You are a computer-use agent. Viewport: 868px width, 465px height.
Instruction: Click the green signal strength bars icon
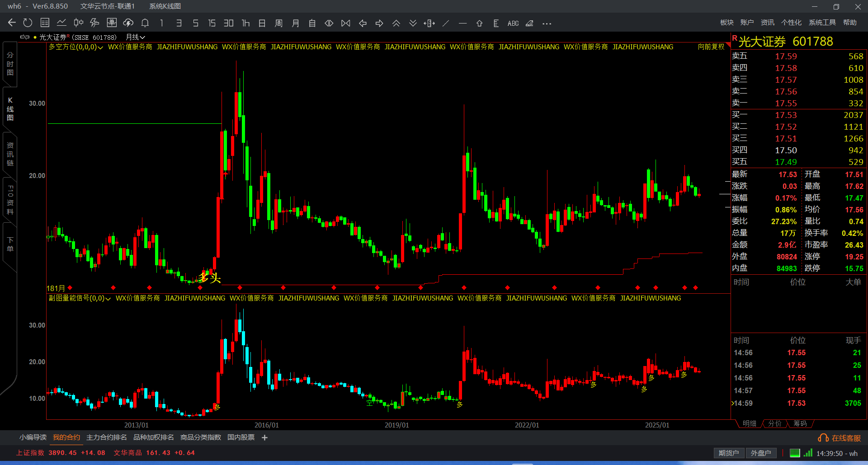coord(808,452)
